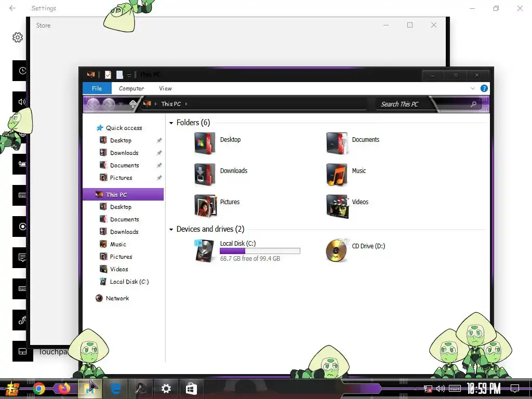This screenshot has height=399, width=532.
Task: Open the View ribbon tab
Action: [x=166, y=88]
